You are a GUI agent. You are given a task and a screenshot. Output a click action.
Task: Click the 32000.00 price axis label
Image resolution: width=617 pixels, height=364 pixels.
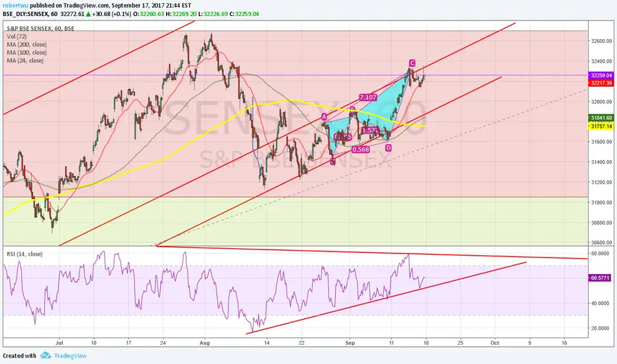pyautogui.click(x=601, y=101)
